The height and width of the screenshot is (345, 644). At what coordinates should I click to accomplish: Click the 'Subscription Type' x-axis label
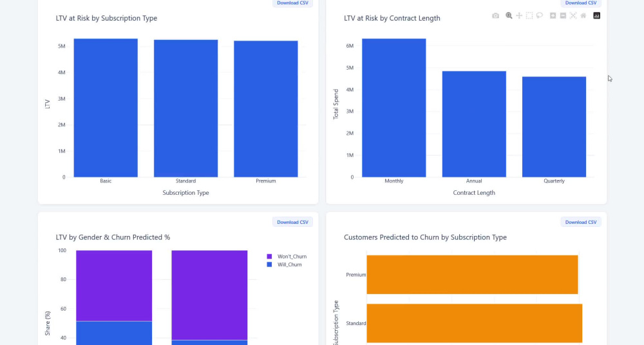pyautogui.click(x=185, y=192)
